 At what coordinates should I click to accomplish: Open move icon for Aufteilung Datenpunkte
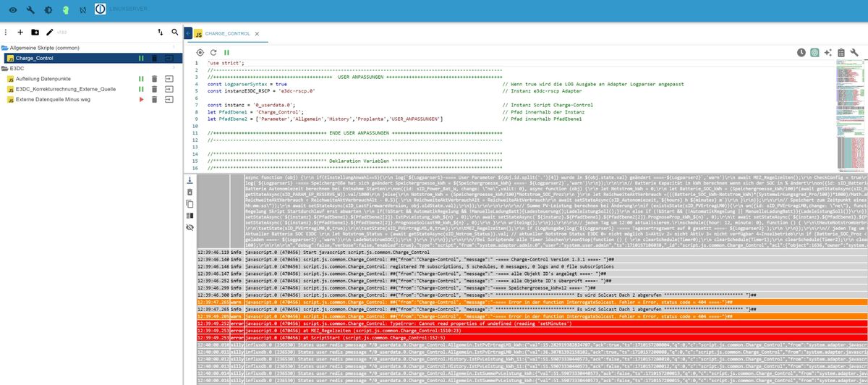[x=169, y=78]
